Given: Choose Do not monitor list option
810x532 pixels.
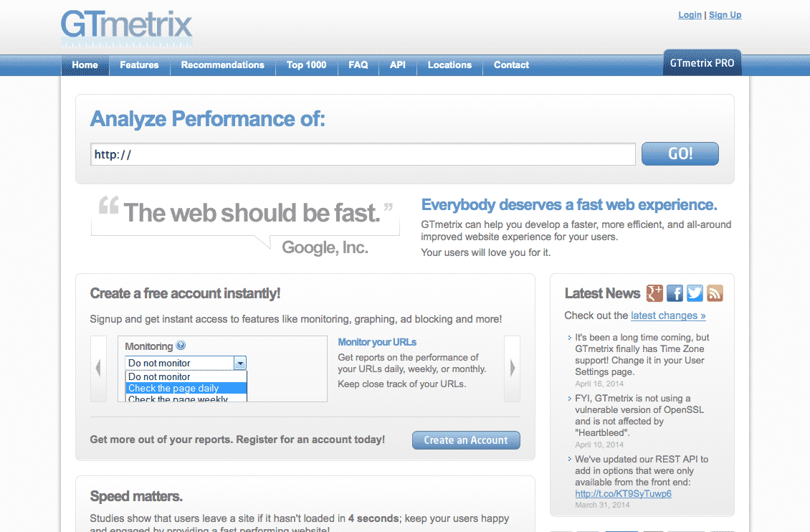Looking at the screenshot, I should (x=186, y=376).
